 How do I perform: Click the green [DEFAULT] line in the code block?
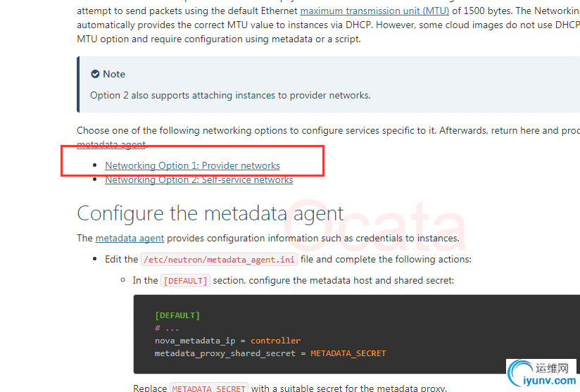point(177,315)
